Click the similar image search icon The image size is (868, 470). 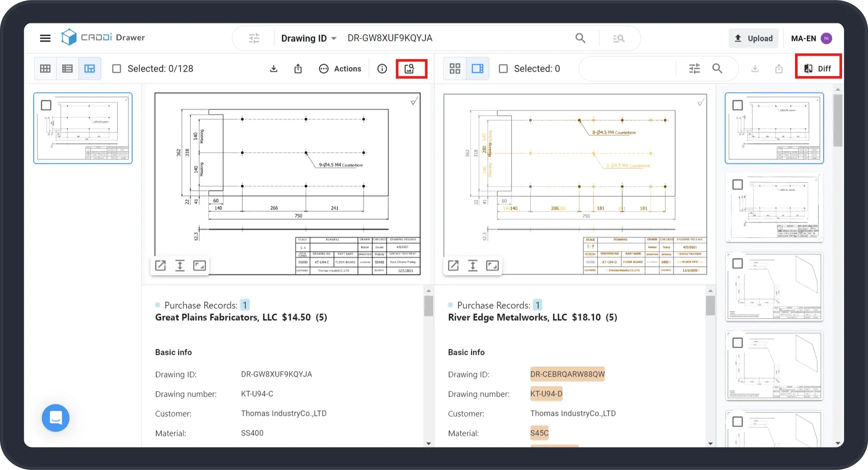[410, 69]
